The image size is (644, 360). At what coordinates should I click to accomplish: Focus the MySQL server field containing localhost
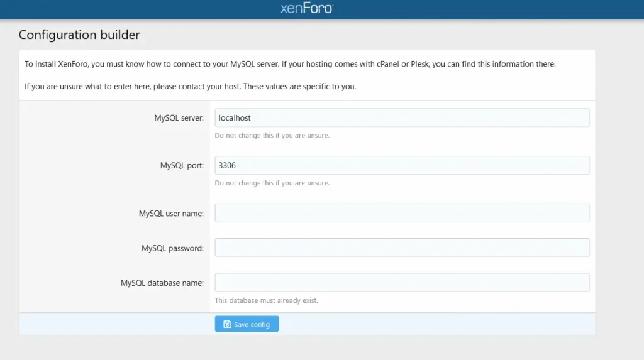[402, 118]
